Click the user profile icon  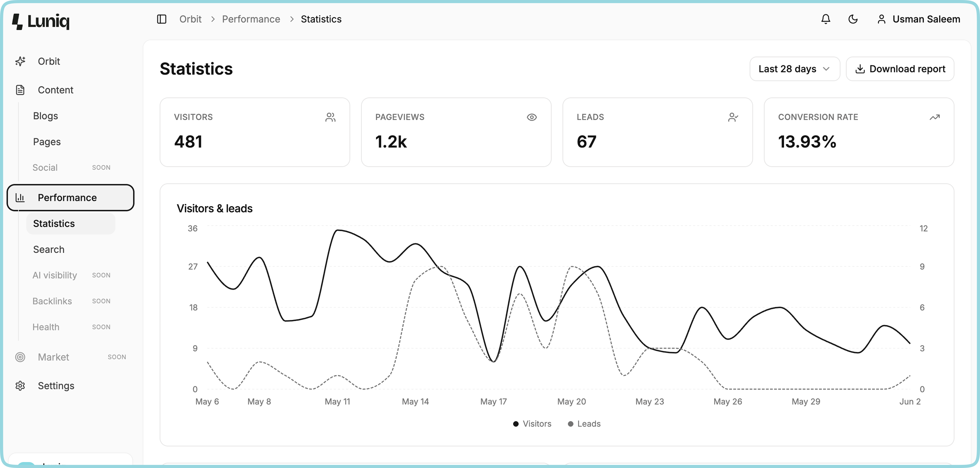(882, 19)
